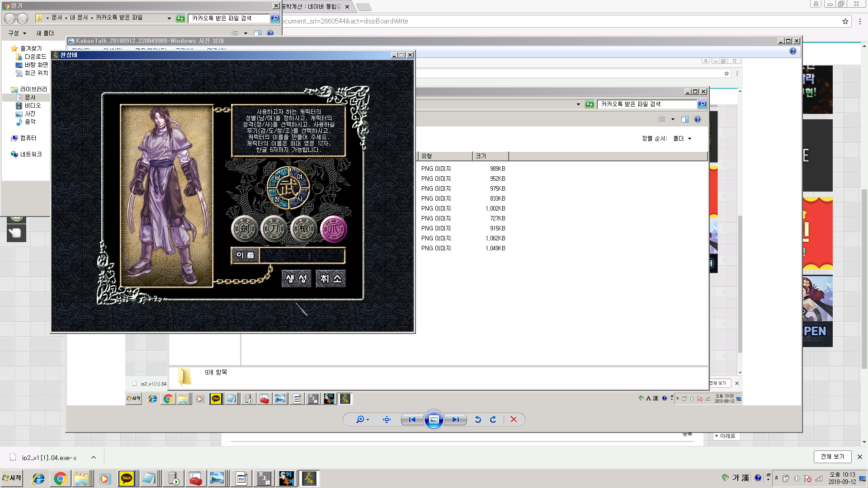
Task: Select the sword (劍) weapon medallion
Action: pyautogui.click(x=244, y=229)
